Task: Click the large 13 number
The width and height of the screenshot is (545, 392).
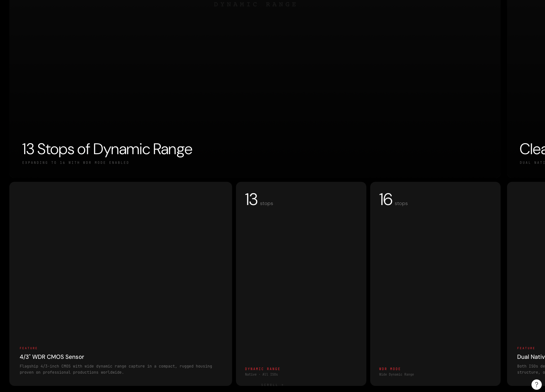Action: 251,199
